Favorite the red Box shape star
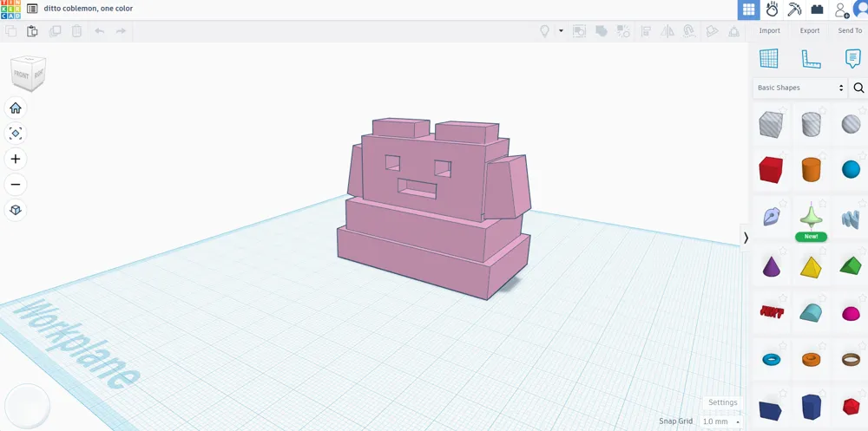868x431 pixels. pyautogui.click(x=783, y=156)
